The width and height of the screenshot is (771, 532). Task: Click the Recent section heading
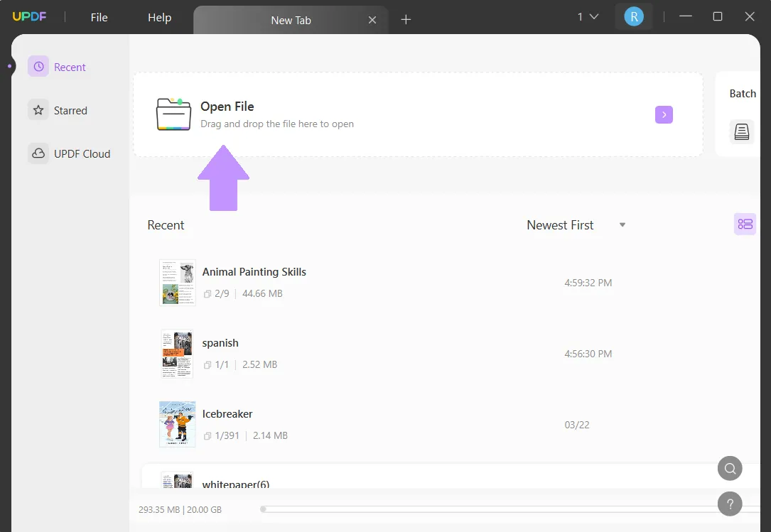pos(166,224)
